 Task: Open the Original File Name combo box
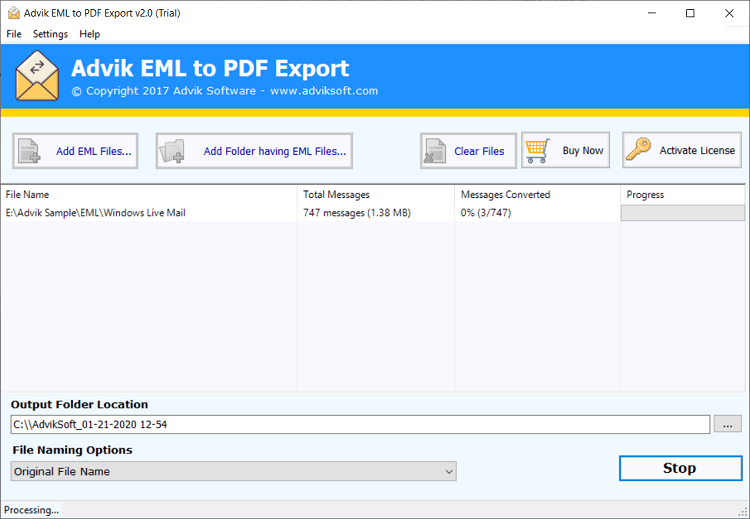click(233, 472)
